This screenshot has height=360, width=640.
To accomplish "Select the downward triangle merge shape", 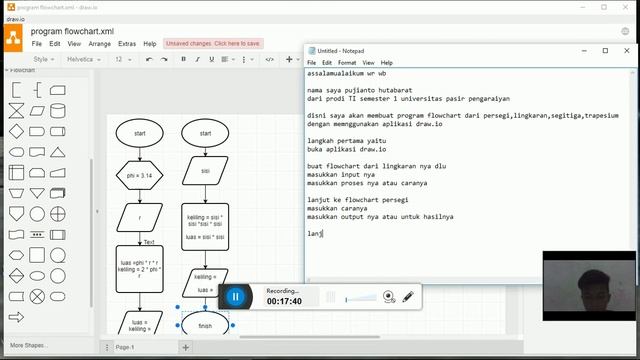I will click(x=37, y=193).
